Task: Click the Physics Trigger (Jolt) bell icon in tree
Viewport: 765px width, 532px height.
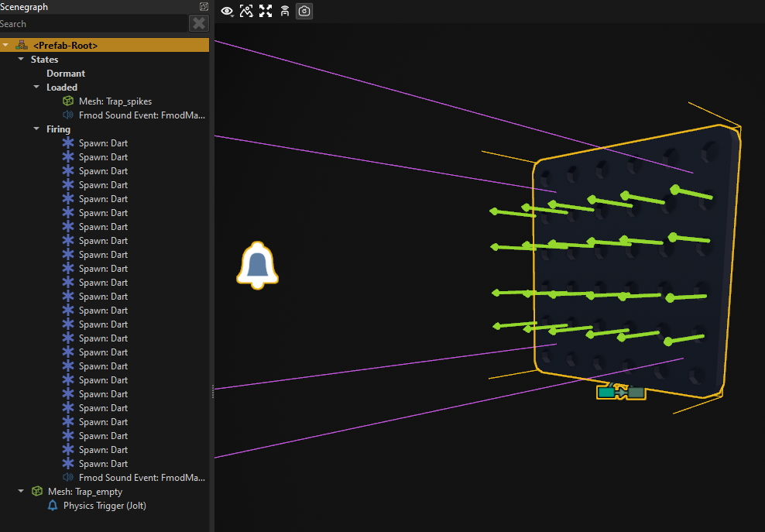Action: pos(53,506)
